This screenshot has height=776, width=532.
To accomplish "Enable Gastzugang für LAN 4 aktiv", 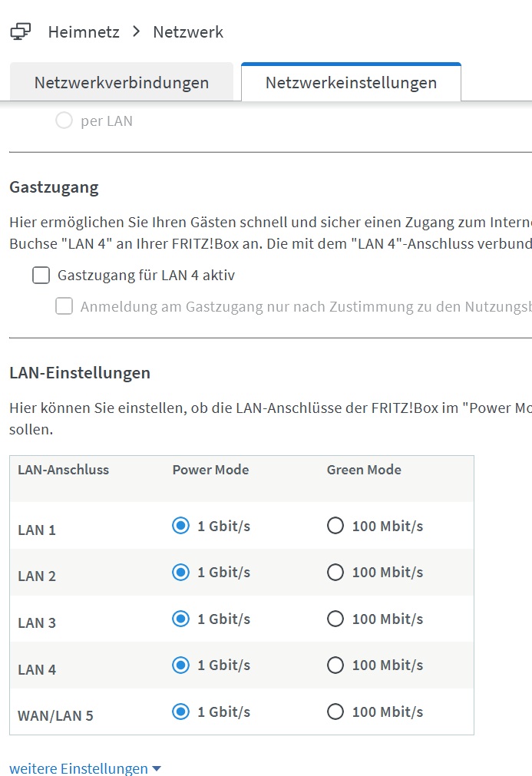I will click(x=41, y=276).
